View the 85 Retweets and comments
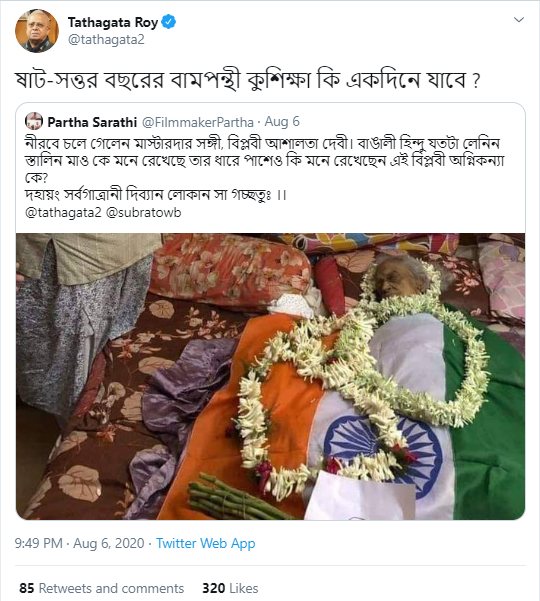 102,588
